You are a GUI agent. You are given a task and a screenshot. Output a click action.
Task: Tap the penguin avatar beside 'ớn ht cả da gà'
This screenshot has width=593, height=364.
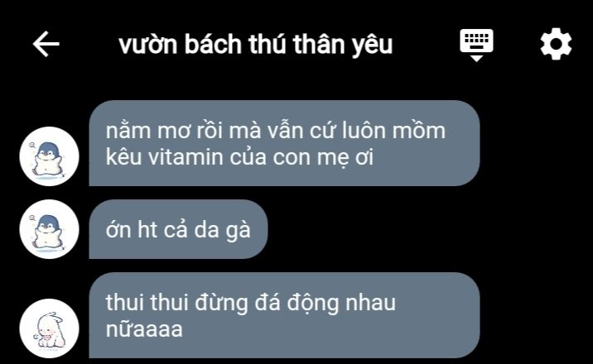(49, 229)
